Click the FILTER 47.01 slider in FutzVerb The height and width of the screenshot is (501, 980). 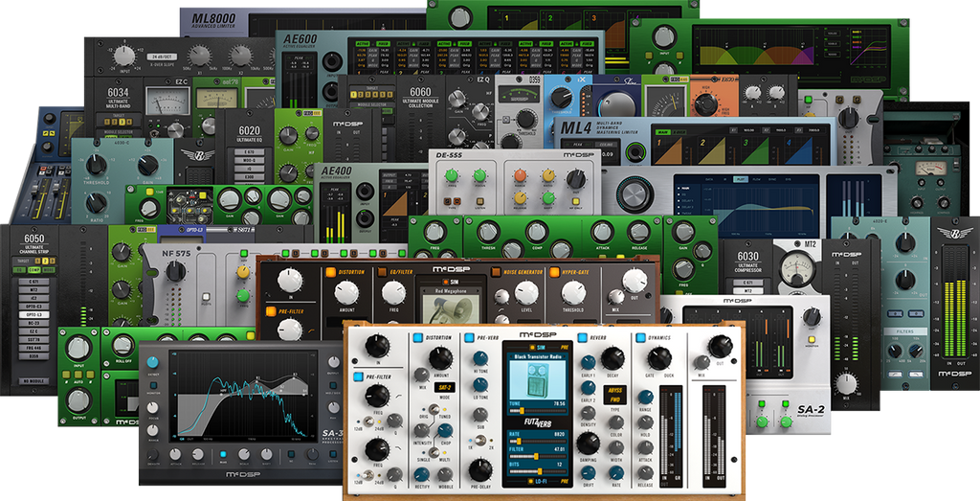pyautogui.click(x=539, y=455)
